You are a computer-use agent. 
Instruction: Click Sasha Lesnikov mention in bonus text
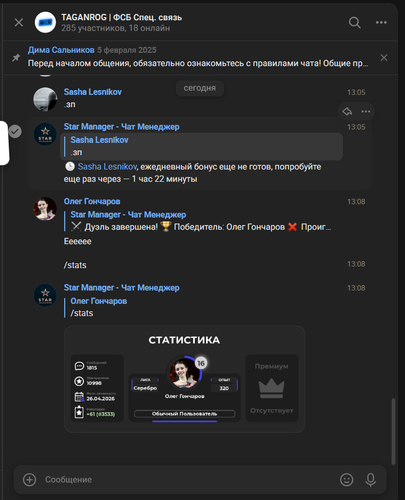pyautogui.click(x=107, y=167)
